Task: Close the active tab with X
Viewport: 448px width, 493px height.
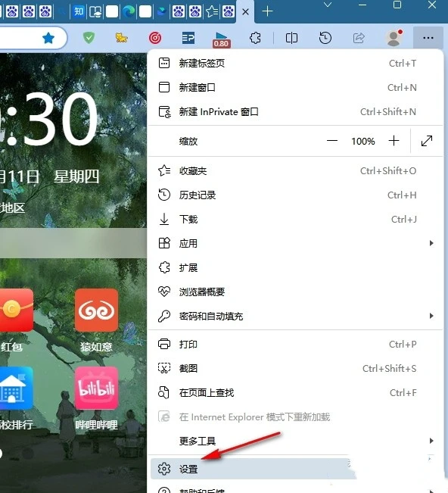Action: pos(246,12)
